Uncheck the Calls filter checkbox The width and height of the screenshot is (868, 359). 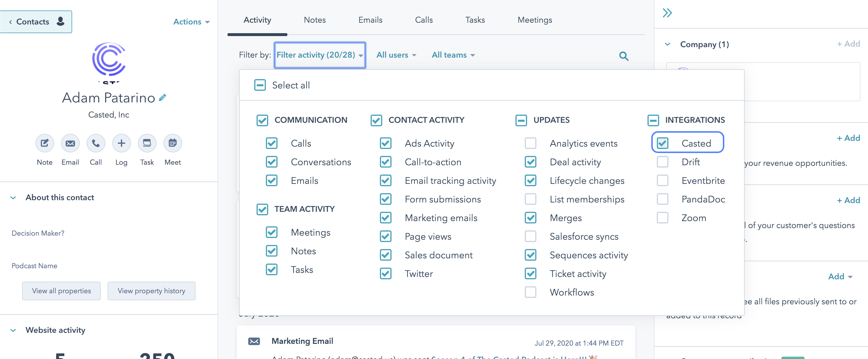pyautogui.click(x=272, y=143)
